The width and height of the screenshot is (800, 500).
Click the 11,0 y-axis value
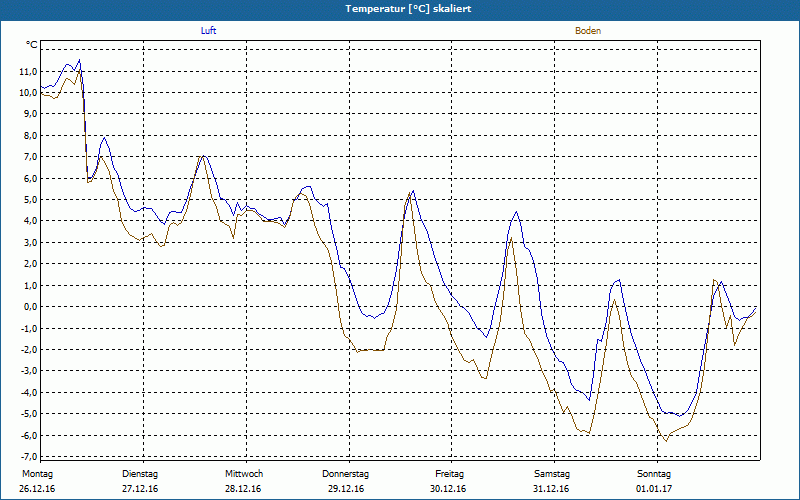tap(28, 71)
